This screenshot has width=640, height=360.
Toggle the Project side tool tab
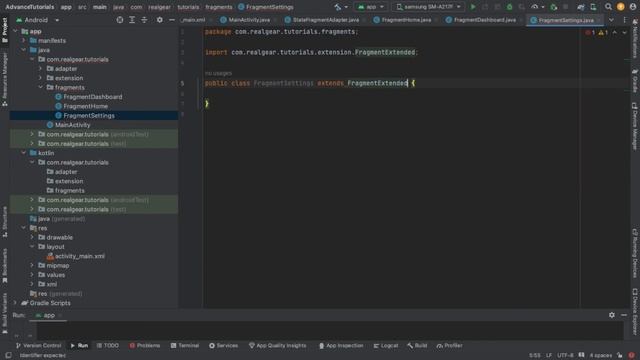(4, 30)
